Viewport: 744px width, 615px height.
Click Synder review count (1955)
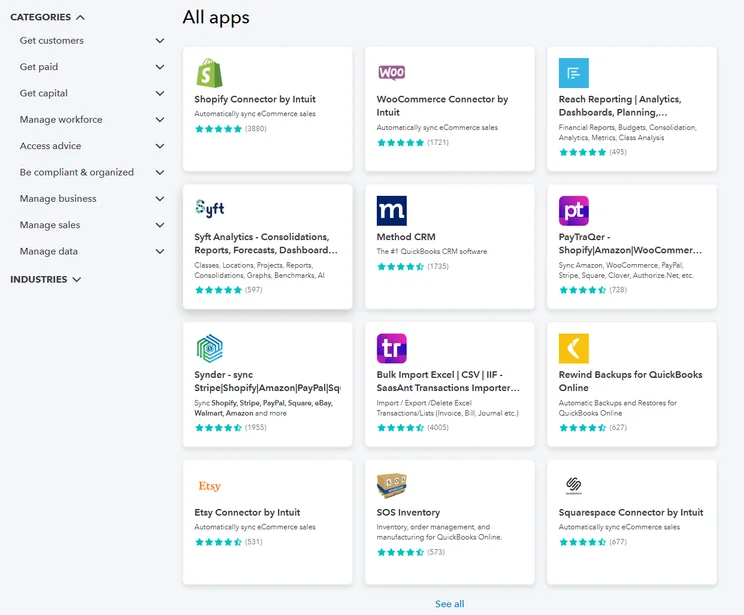(x=256, y=428)
